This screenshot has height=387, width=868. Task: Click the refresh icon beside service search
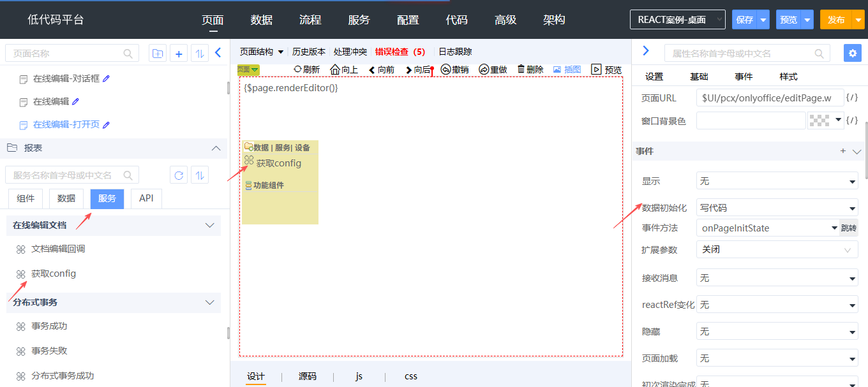point(179,175)
